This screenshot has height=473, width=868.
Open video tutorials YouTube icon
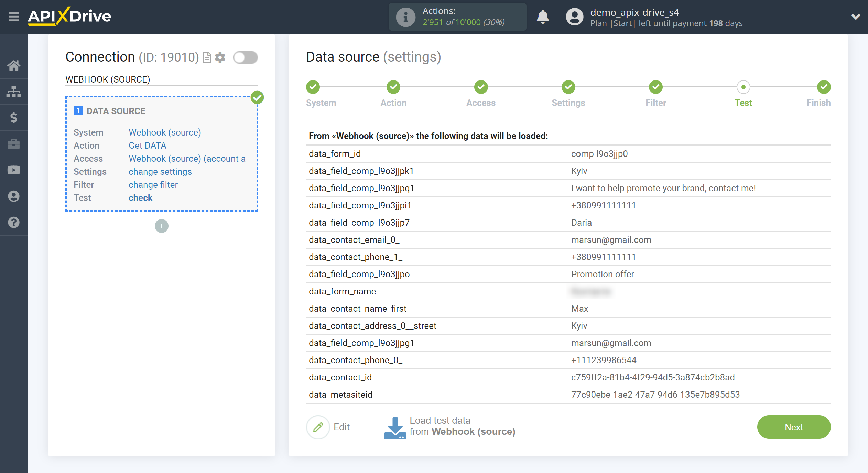pos(14,170)
